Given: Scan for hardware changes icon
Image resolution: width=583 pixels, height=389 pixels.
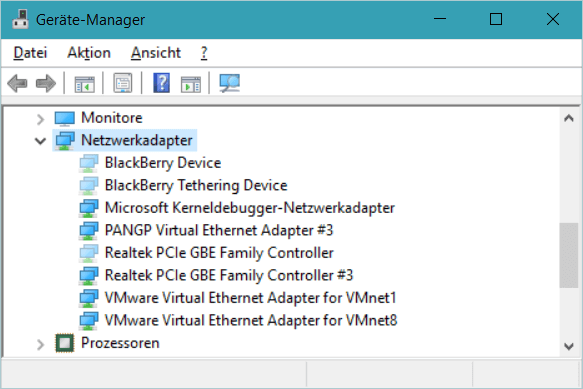Looking at the screenshot, I should pyautogui.click(x=229, y=83).
